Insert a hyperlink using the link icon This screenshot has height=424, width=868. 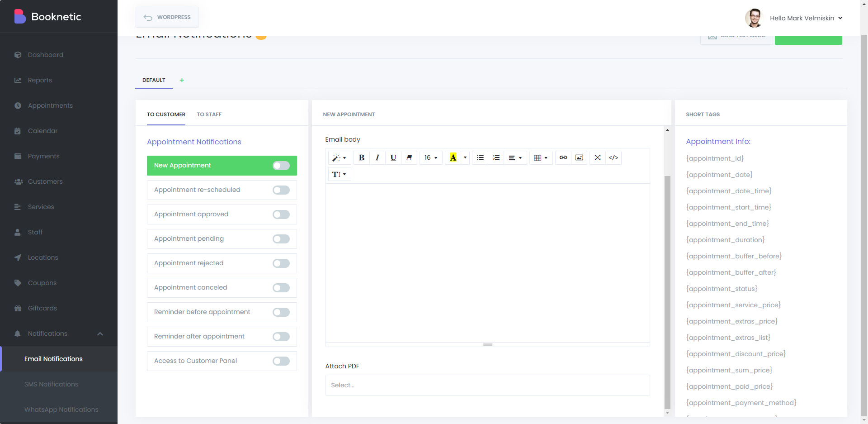563,157
